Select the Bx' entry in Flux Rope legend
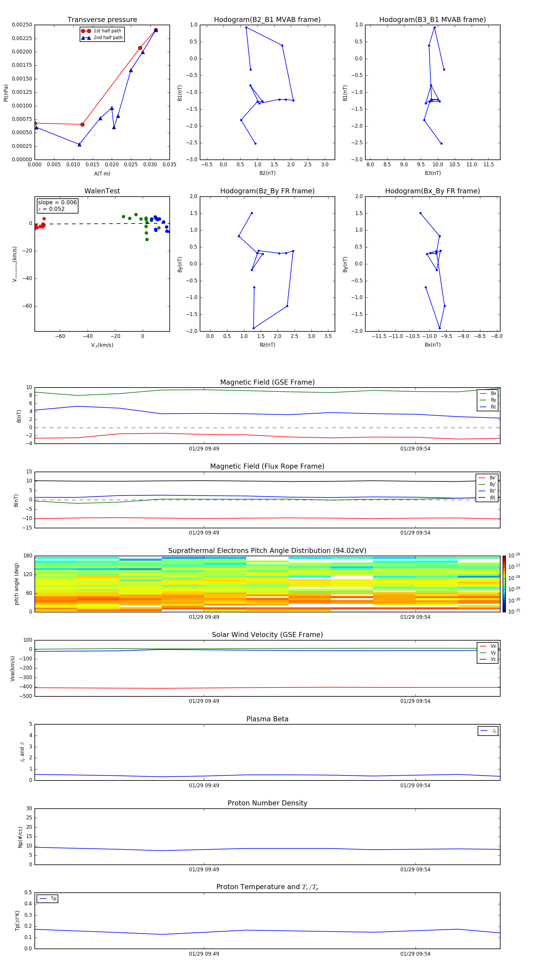 pyautogui.click(x=487, y=478)
